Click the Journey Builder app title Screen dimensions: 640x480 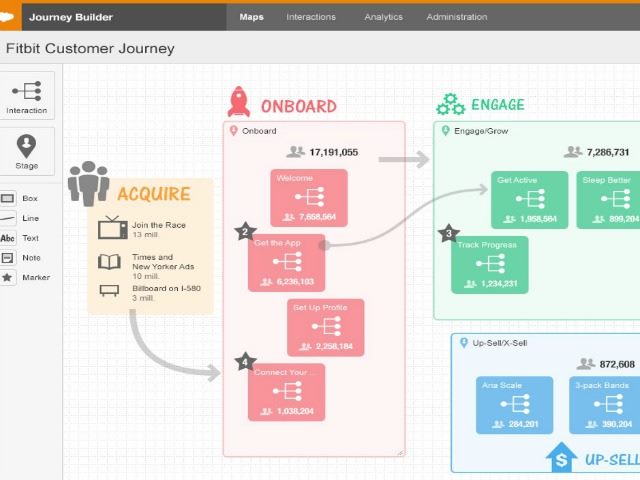[x=71, y=17]
